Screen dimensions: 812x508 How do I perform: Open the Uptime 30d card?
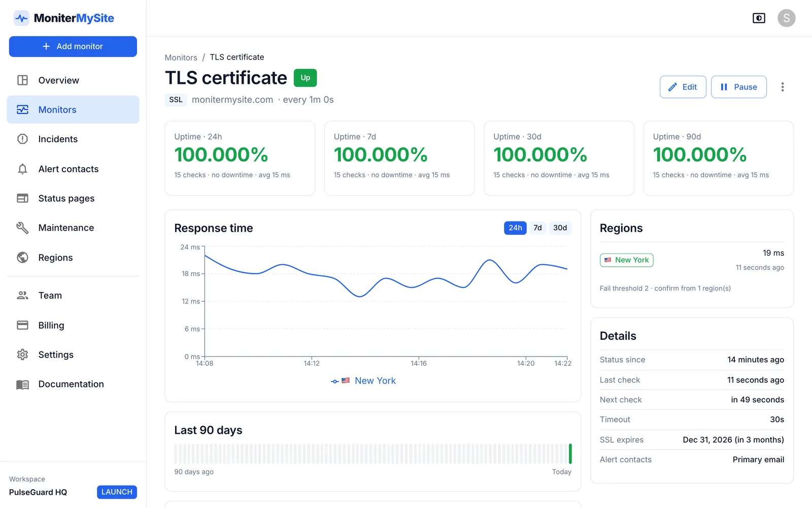pos(559,158)
